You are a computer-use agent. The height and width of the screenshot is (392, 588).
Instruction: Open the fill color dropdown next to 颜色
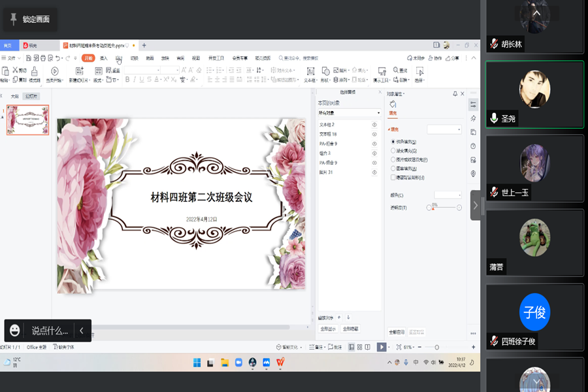(x=448, y=195)
